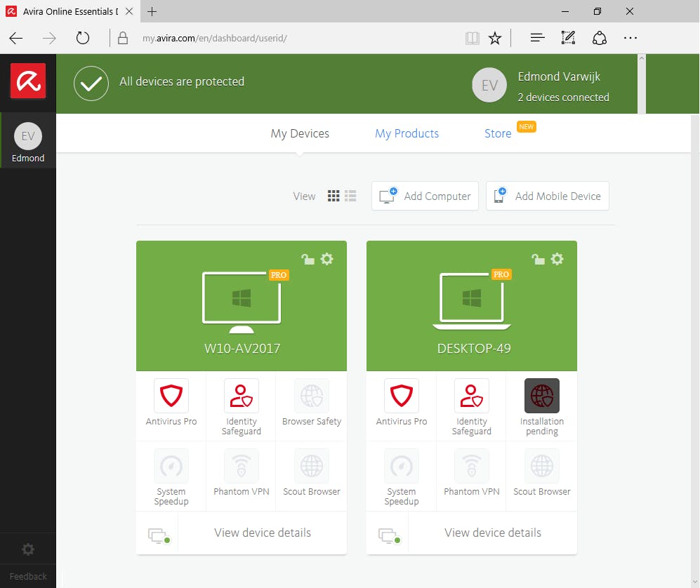Click the W10-AV2017 device name
The height and width of the screenshot is (588, 700).
pos(242,349)
